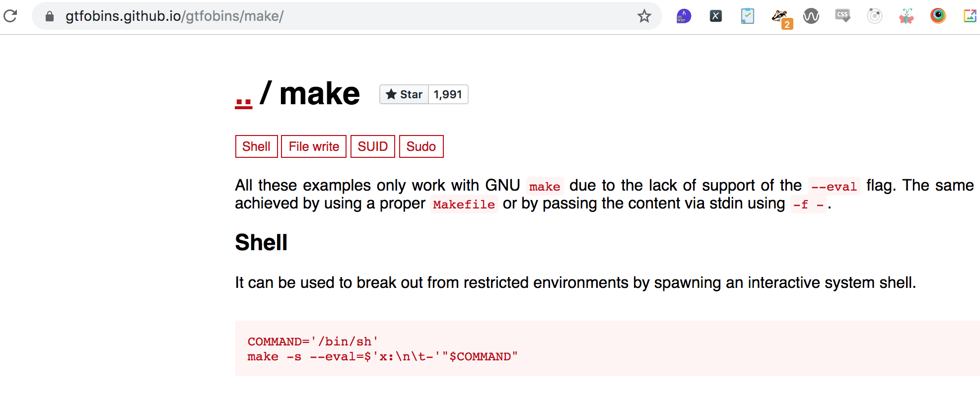Open the dark X extension icon
The image size is (980, 409).
coord(715,16)
